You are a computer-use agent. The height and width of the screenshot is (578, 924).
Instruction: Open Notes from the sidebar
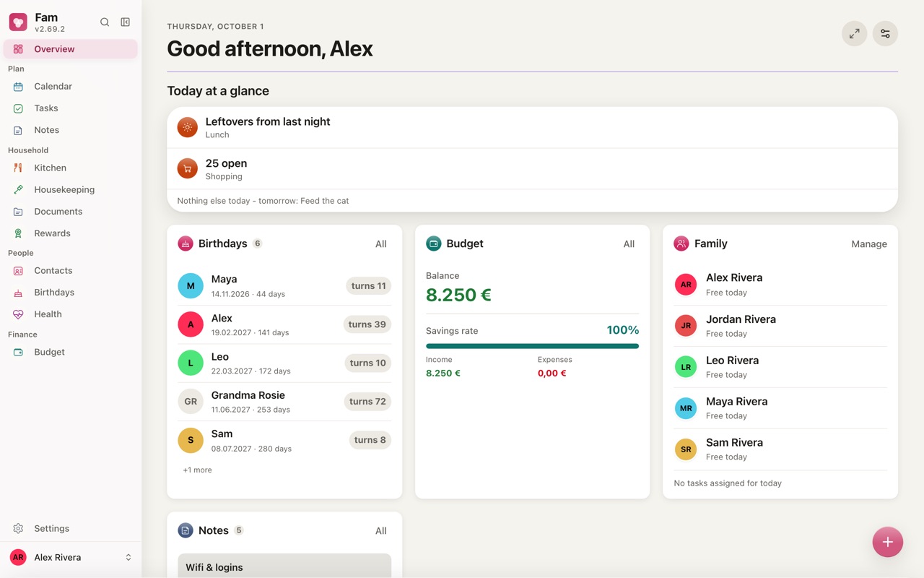71,130
